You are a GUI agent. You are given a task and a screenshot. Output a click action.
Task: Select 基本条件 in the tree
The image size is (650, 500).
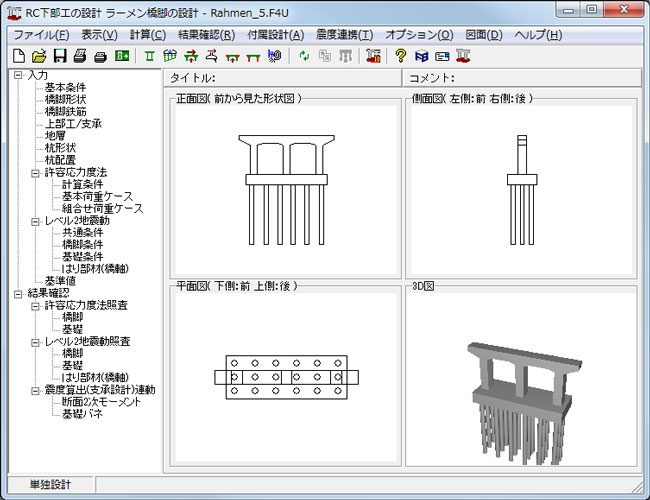point(66,88)
